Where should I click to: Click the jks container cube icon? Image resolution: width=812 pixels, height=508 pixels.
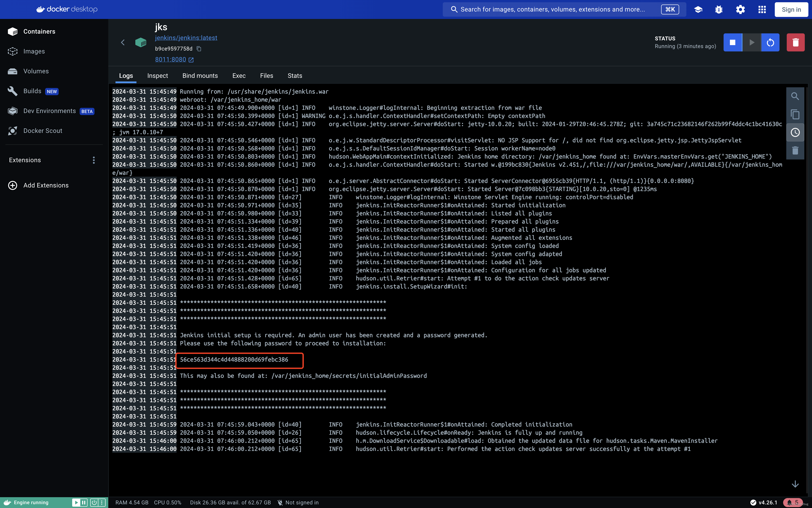click(141, 42)
